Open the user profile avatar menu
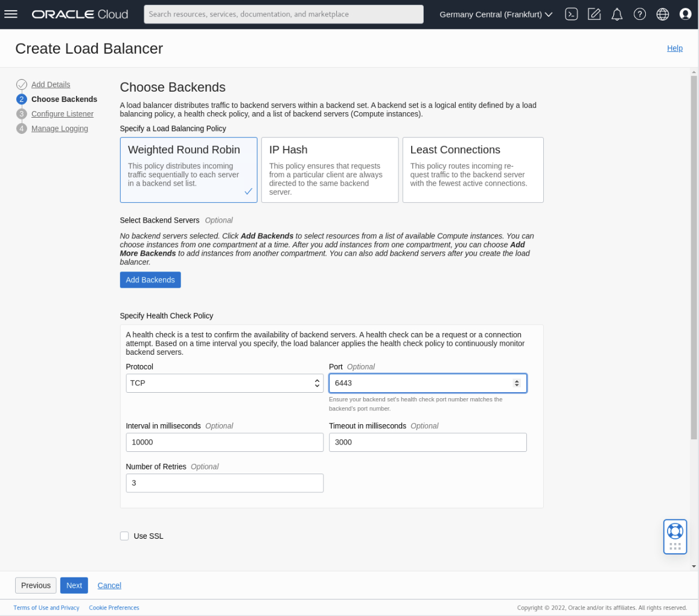Screen dimensions: 699x616 coord(685,14)
